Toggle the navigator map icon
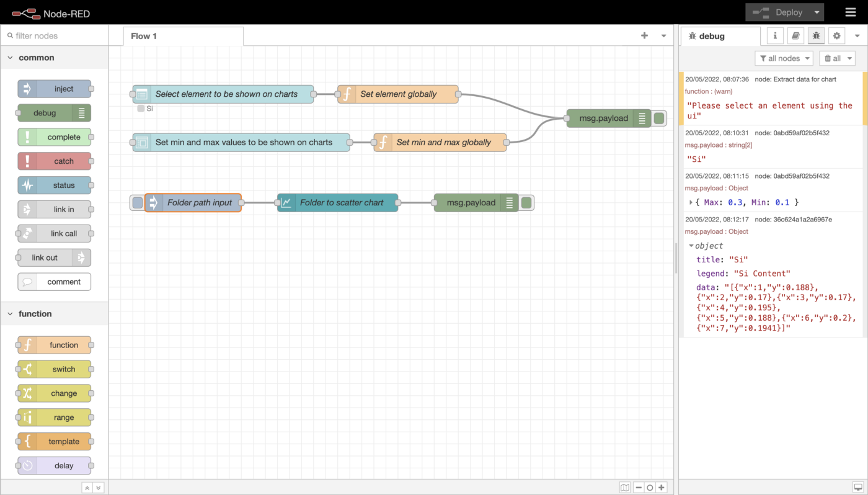 pyautogui.click(x=625, y=488)
